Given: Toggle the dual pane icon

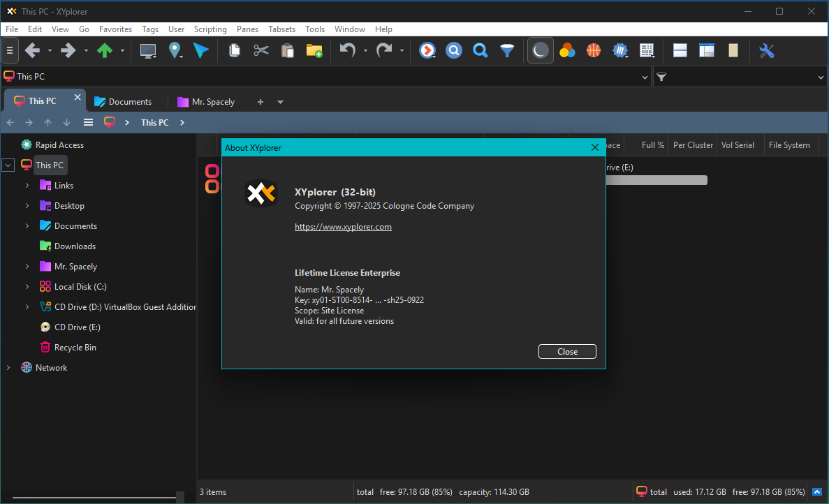Looking at the screenshot, I should coord(680,51).
